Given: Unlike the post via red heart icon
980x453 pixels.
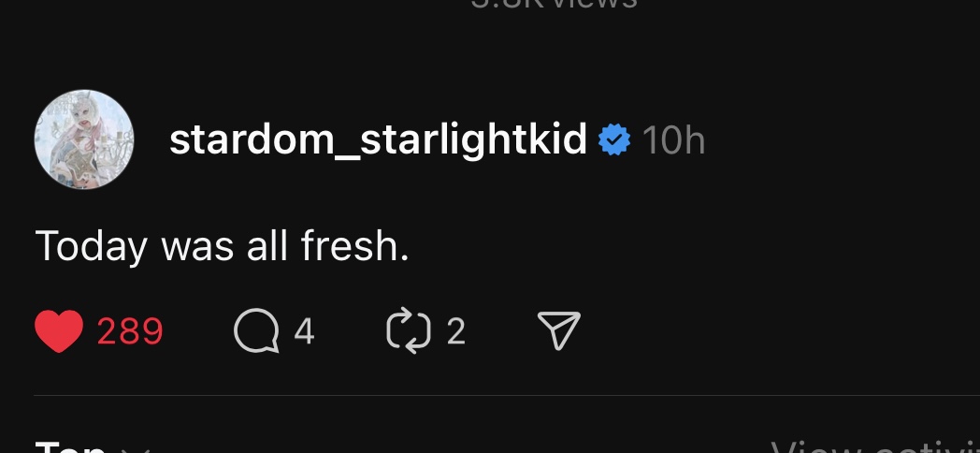Looking at the screenshot, I should pos(59,331).
